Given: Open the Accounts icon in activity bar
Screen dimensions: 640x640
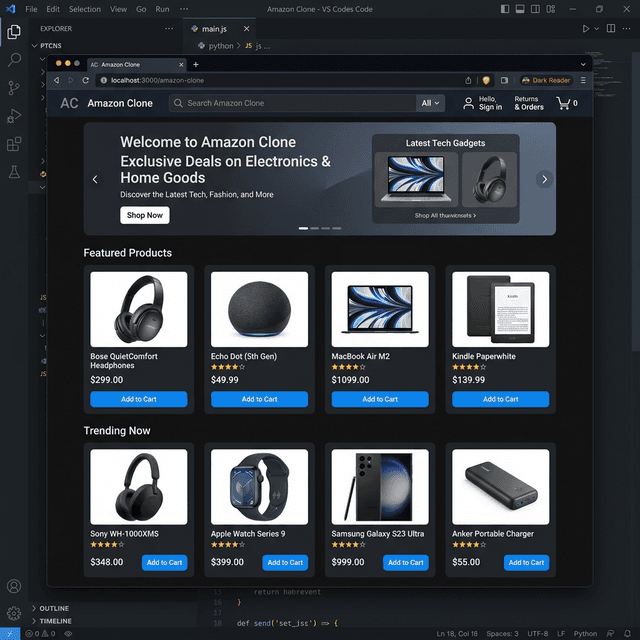Looking at the screenshot, I should coord(14,586).
